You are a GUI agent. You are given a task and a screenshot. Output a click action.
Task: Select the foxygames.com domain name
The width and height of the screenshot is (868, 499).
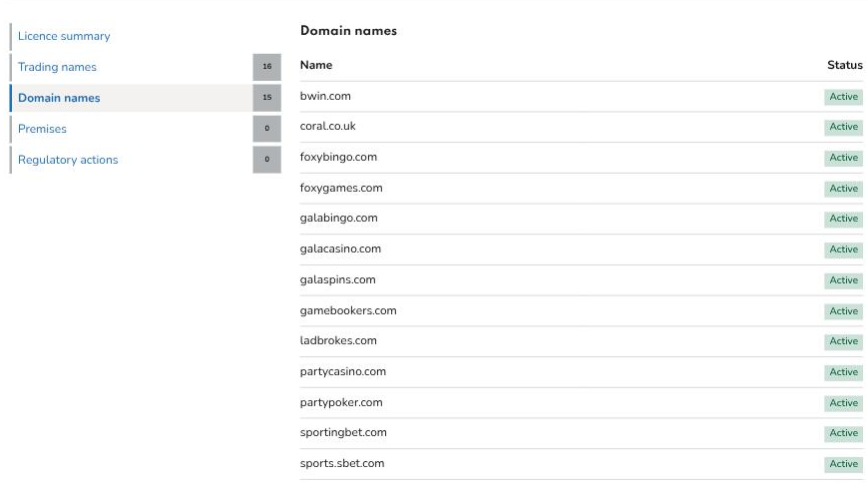(x=341, y=189)
